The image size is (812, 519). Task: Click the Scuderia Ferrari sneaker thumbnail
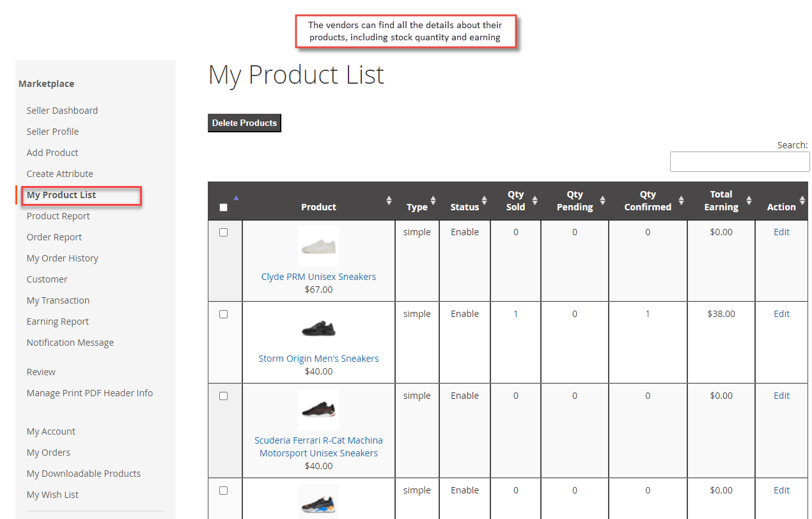(318, 410)
